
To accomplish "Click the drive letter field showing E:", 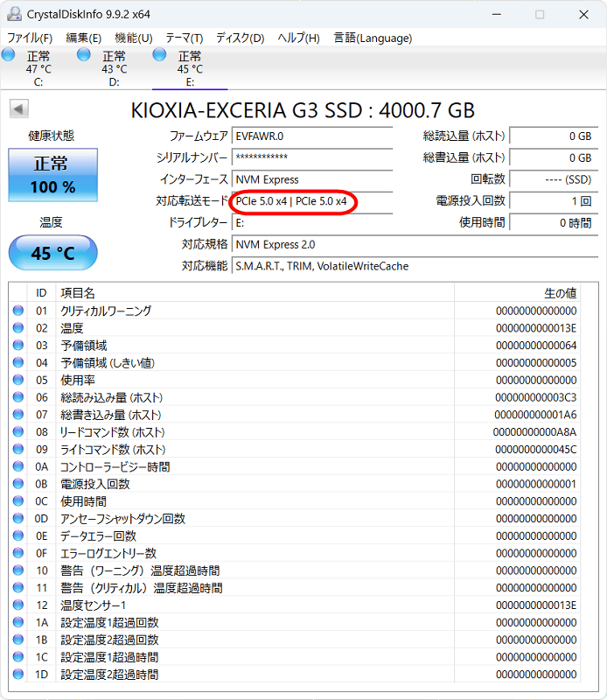I will pos(312,223).
